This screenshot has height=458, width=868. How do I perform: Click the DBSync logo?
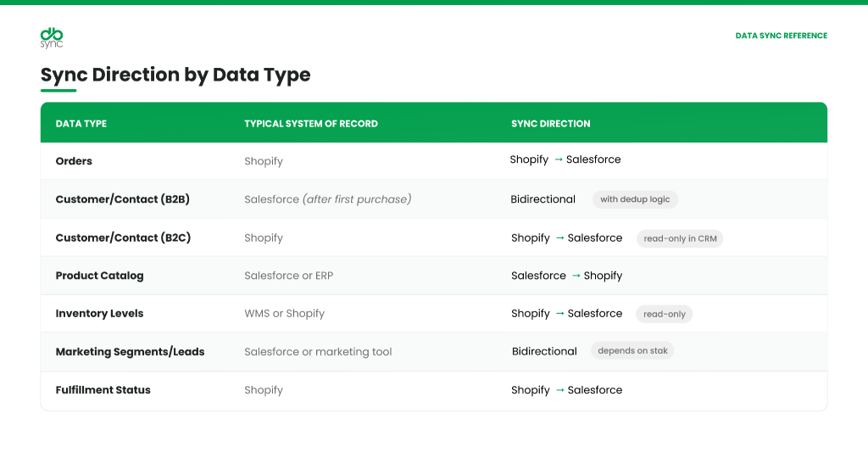tap(52, 38)
